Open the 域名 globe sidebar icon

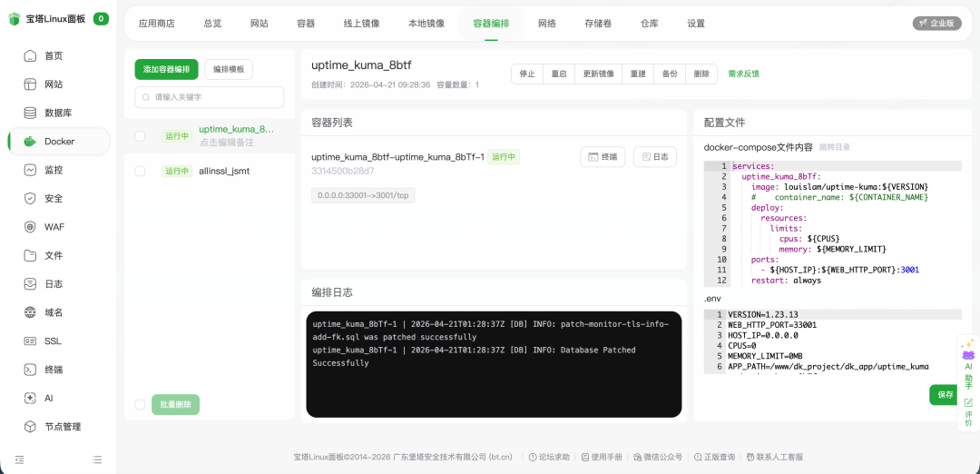(x=30, y=312)
